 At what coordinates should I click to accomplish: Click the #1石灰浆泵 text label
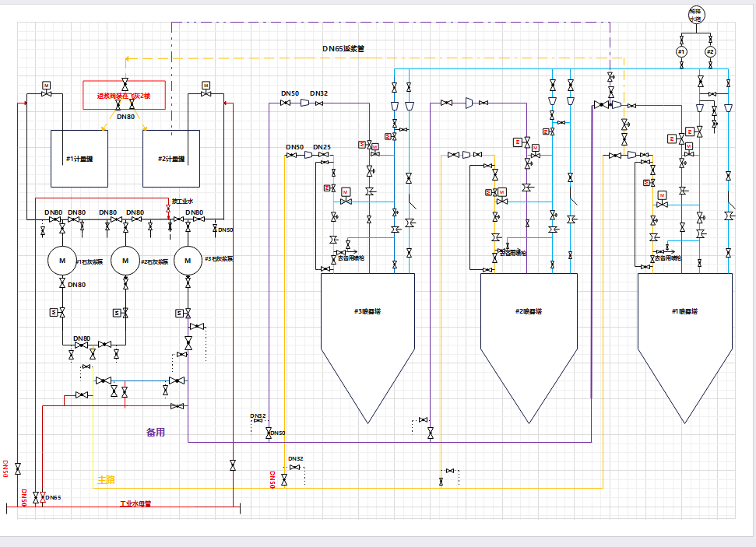click(90, 261)
